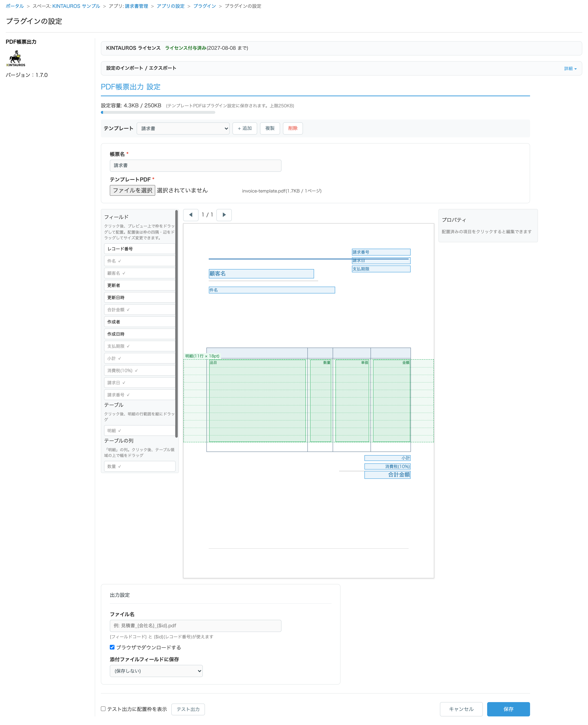Select 消費税(10%) field in list

139,371
